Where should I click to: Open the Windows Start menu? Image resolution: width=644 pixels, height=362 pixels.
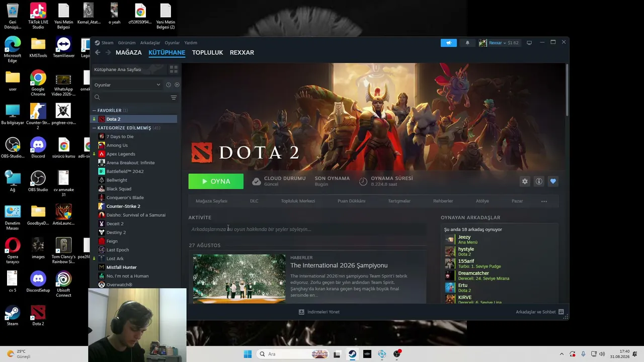pos(248,354)
